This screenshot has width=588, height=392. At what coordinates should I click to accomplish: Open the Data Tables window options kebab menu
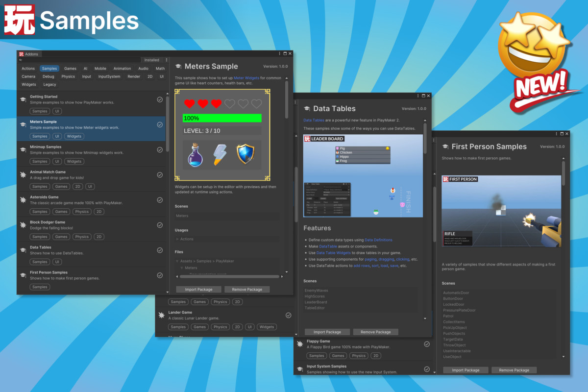coord(418,96)
